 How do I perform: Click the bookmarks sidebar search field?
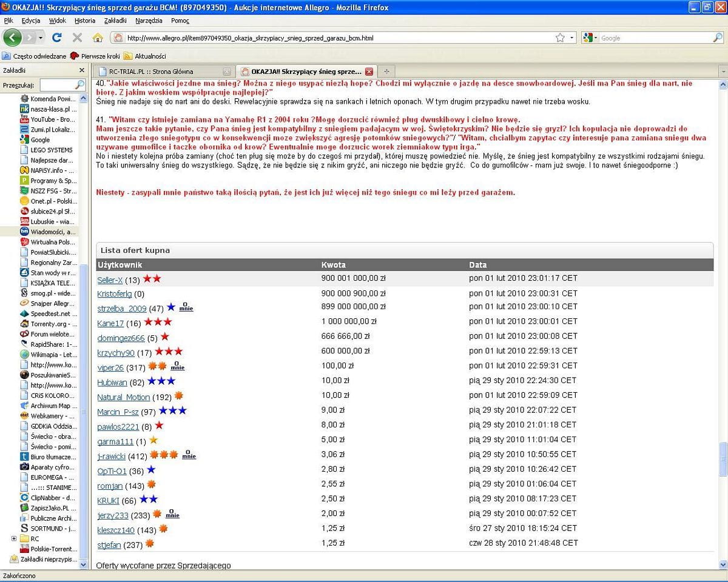[62, 85]
